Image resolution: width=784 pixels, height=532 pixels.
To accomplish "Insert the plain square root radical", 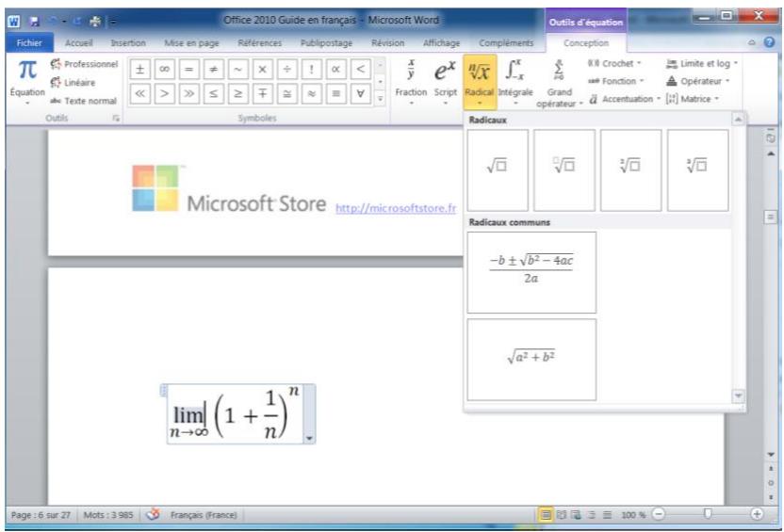I will tap(498, 170).
